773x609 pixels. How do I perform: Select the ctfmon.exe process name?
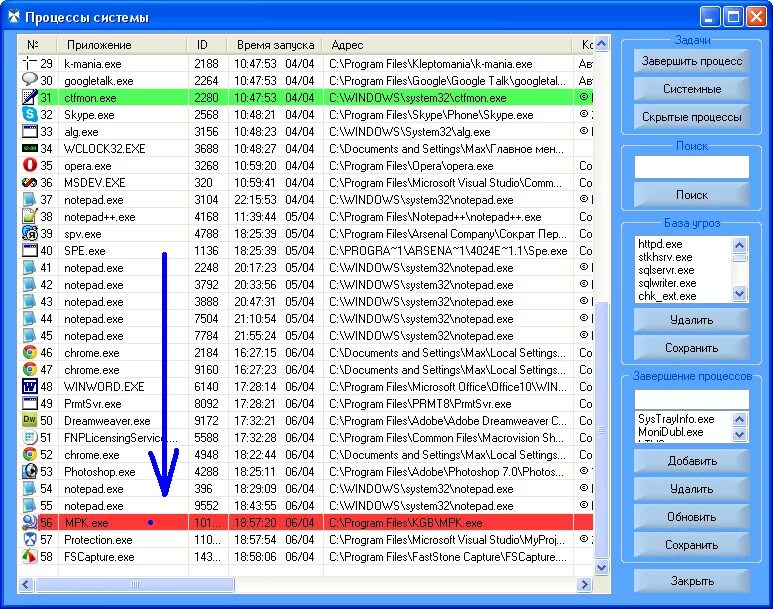[x=90, y=98]
